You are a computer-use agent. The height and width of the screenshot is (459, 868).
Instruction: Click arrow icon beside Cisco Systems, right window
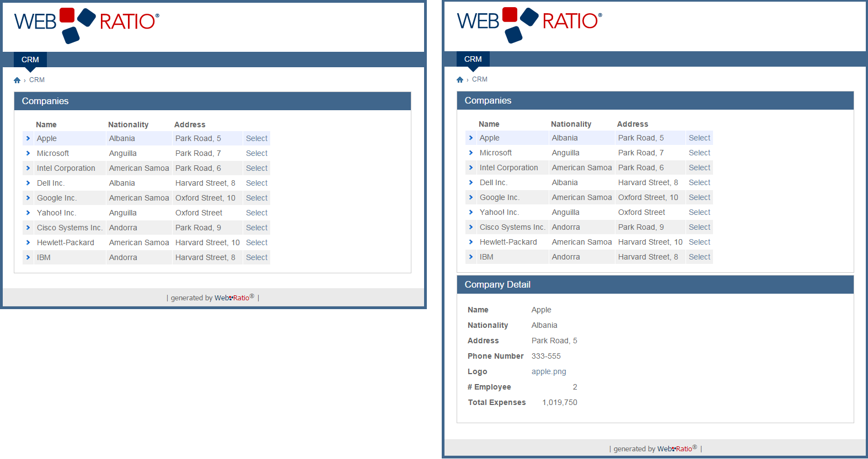point(471,227)
